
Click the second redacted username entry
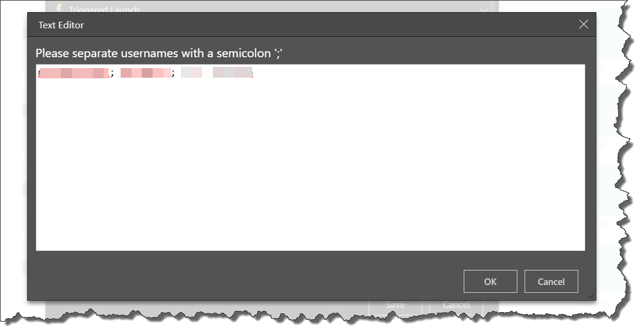(145, 73)
